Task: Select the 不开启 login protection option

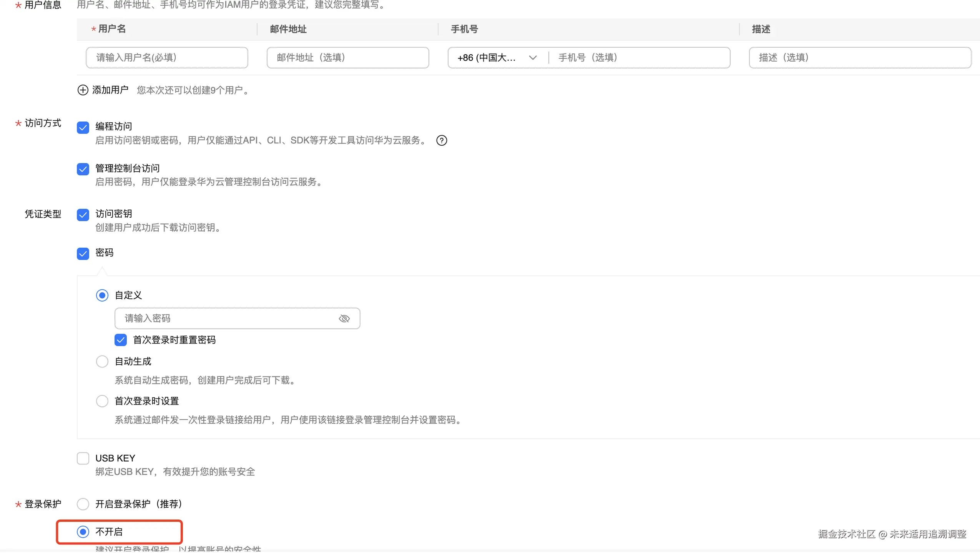Action: (x=83, y=532)
